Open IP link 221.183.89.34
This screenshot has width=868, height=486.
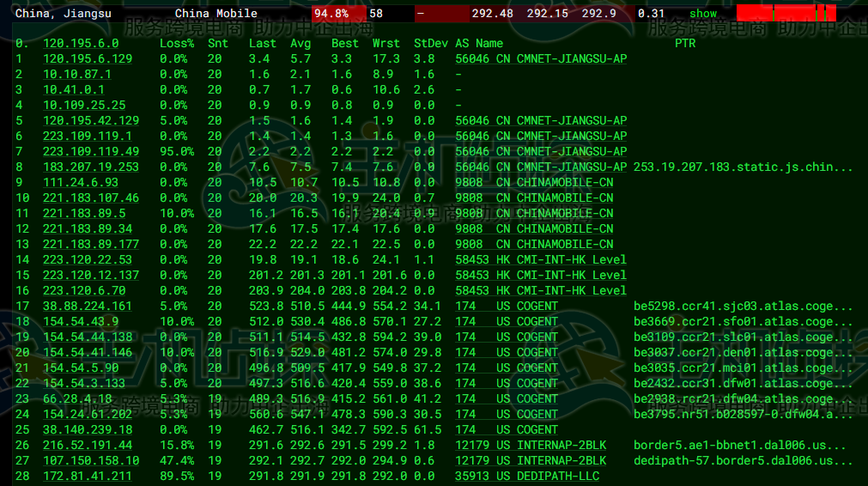(88, 229)
